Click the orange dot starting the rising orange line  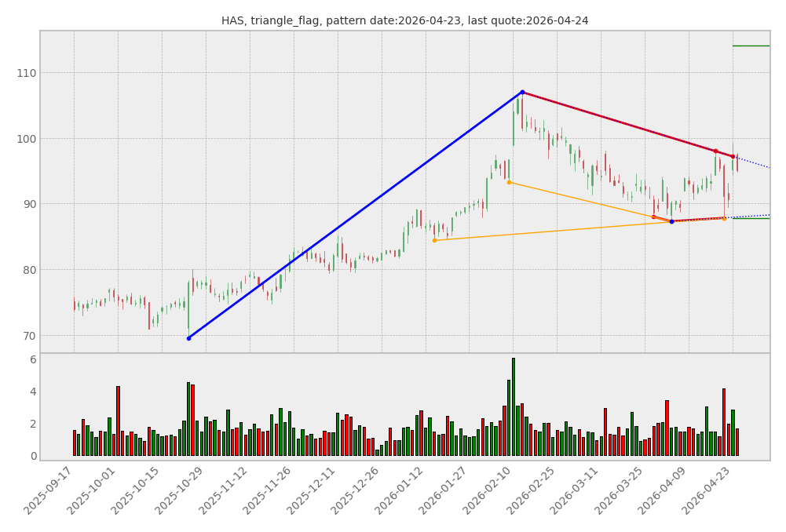click(434, 240)
